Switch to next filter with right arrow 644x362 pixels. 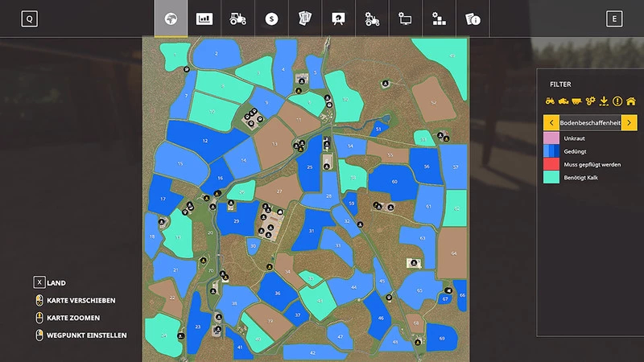[630, 122]
